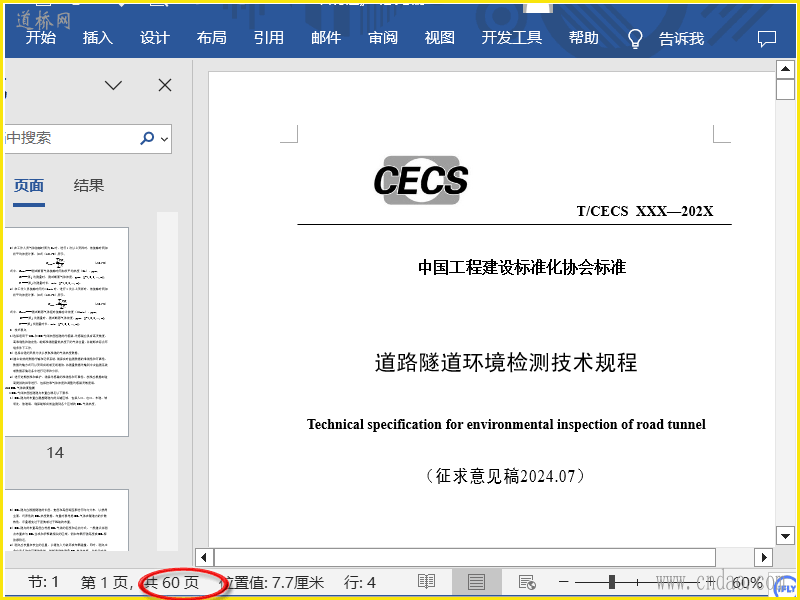Select the 邮件 ribbon tab

tap(326, 38)
